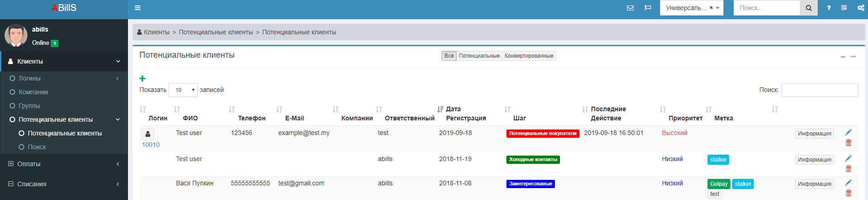This screenshot has width=868, height=200.
Task: Select the "Все" filter button
Action: [x=449, y=56]
